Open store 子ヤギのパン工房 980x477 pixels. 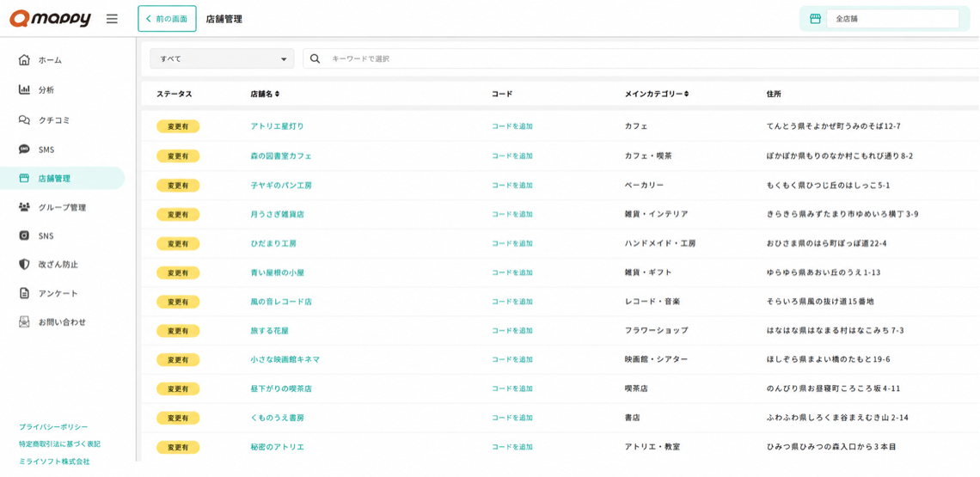tap(280, 185)
